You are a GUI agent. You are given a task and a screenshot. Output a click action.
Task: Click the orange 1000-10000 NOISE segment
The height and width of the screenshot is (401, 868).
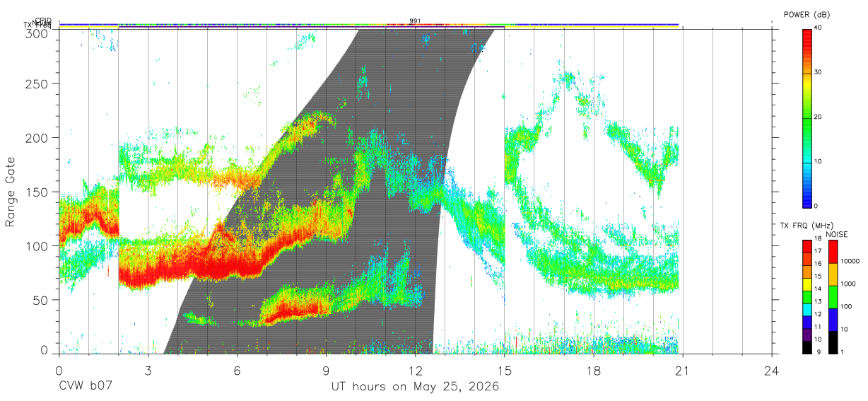pyautogui.click(x=833, y=274)
